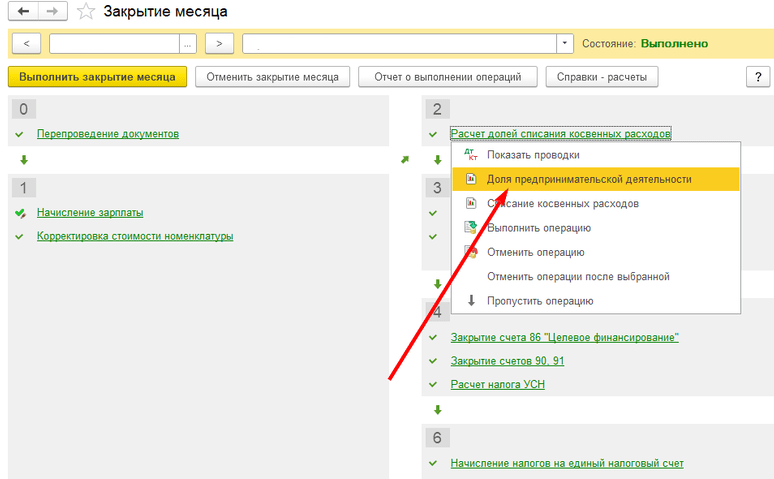
Task: Click the Показать проводки Дт/Кт icon
Action: point(472,155)
